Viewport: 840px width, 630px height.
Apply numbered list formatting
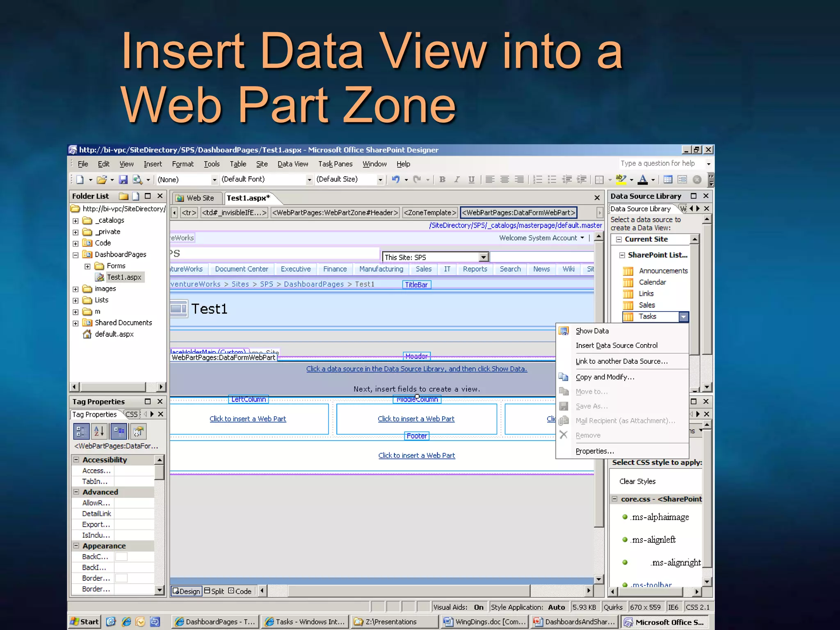[x=538, y=180]
